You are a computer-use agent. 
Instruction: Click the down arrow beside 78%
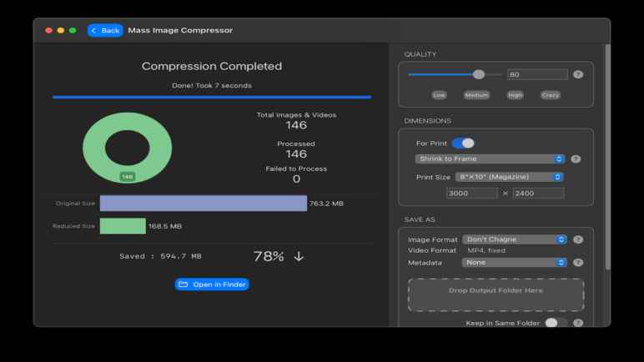(x=299, y=257)
